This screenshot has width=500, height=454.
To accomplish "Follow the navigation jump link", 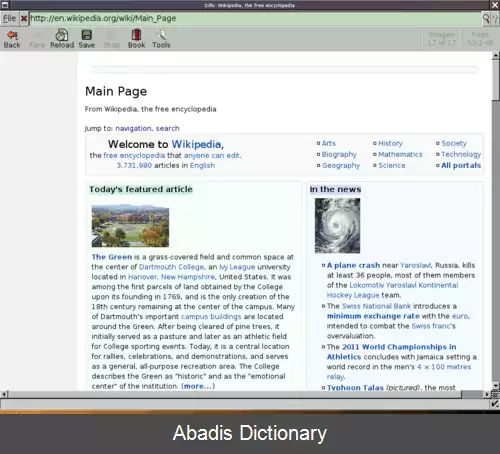I will (x=134, y=128).
